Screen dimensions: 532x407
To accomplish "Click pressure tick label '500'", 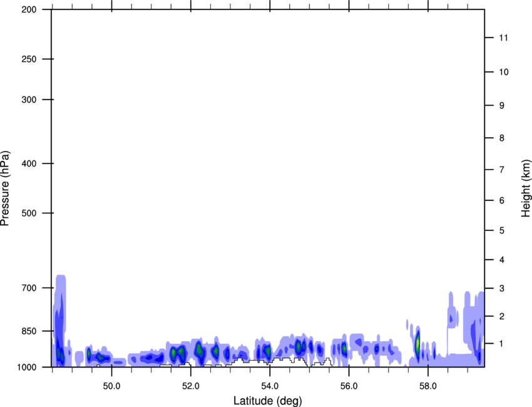I will tap(29, 213).
